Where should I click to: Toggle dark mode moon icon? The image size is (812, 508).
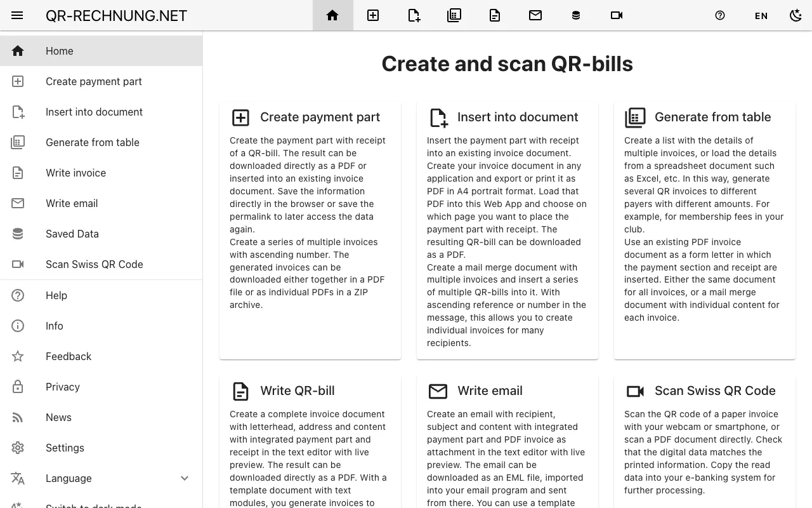[x=796, y=15]
